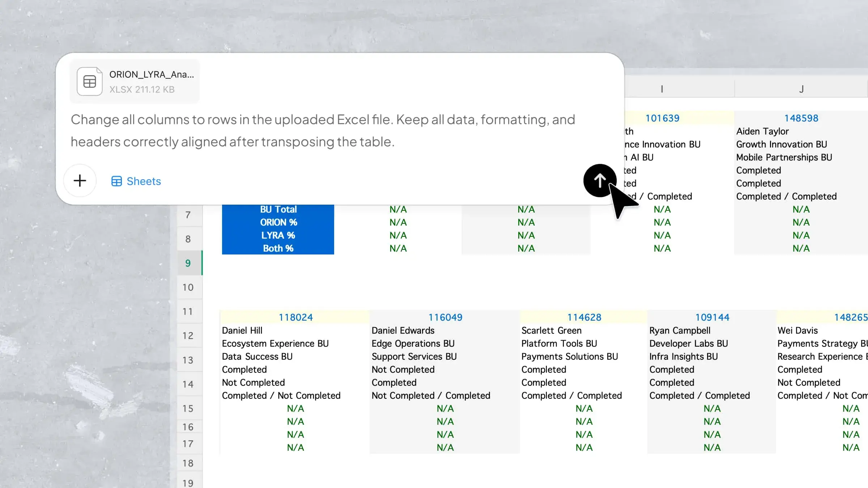Click ID cell 101639
The width and height of the screenshot is (868, 488).
pyautogui.click(x=662, y=118)
